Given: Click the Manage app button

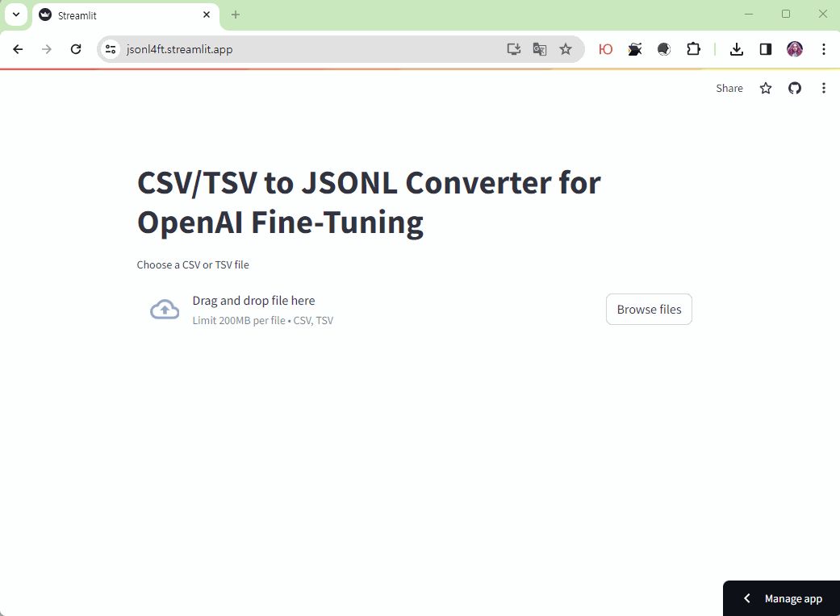Looking at the screenshot, I should point(782,598).
